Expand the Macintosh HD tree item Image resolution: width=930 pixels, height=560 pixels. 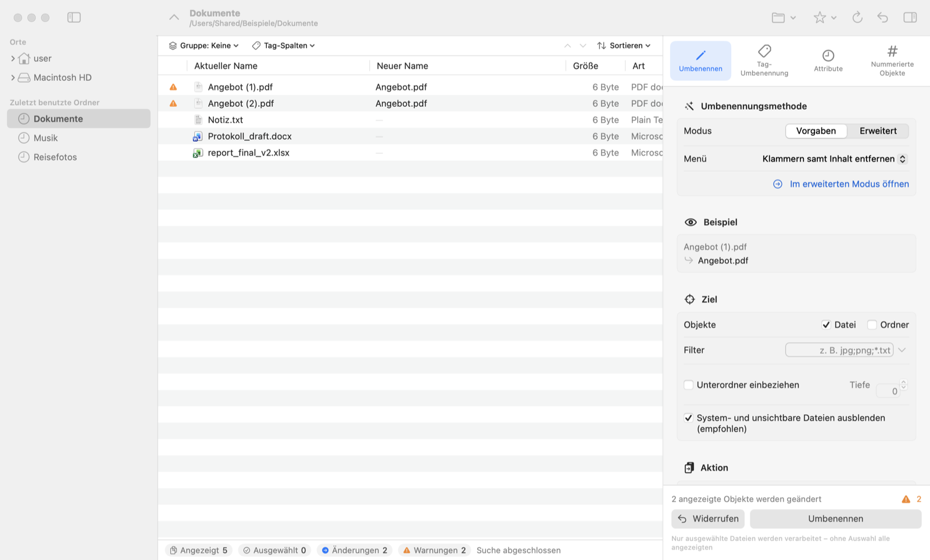click(x=13, y=78)
